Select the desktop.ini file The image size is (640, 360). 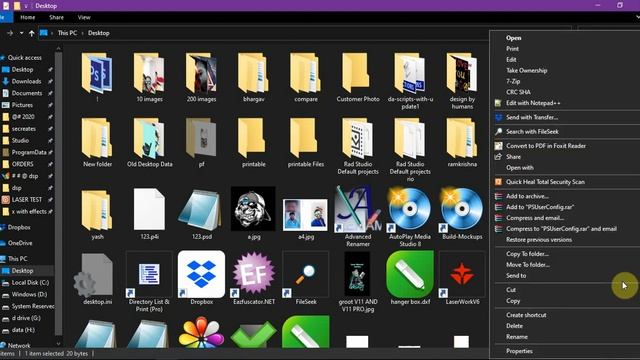97,279
